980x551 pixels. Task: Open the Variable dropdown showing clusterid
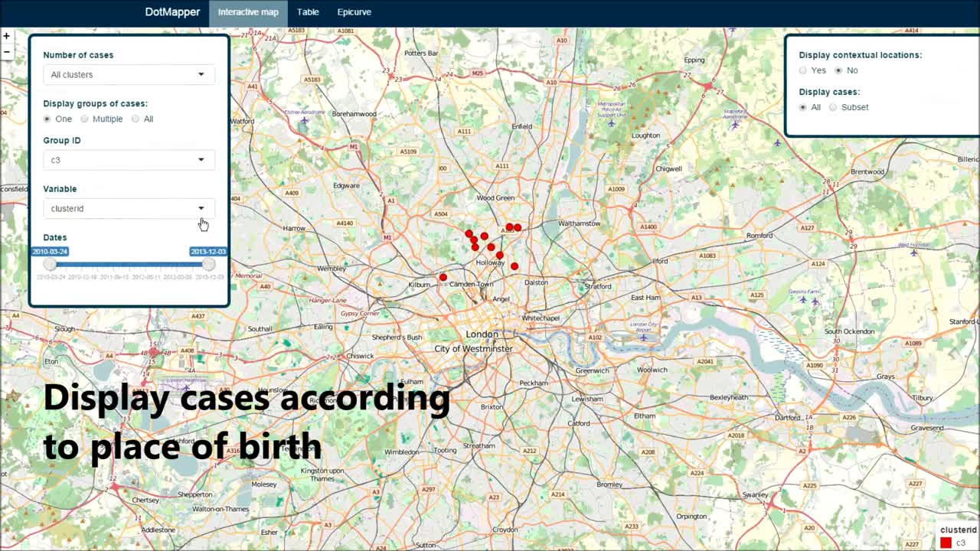point(129,208)
